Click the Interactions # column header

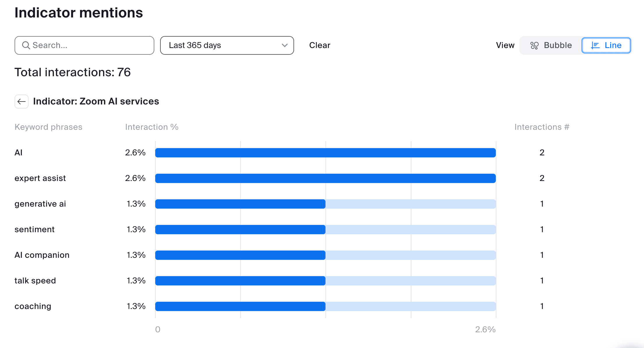pos(542,127)
